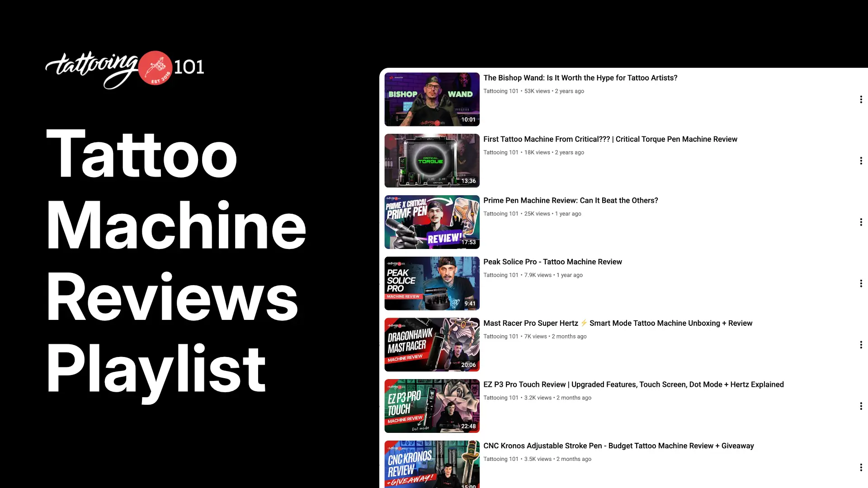Click '53K views • 2 years ago' text
Screen dimensions: 868x488
pyautogui.click(x=554, y=91)
